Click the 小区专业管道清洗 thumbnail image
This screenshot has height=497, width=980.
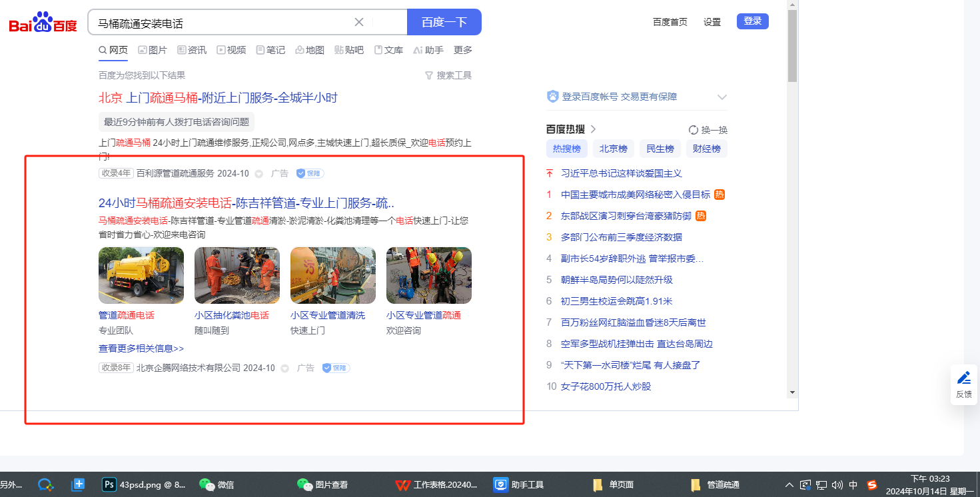pos(333,276)
